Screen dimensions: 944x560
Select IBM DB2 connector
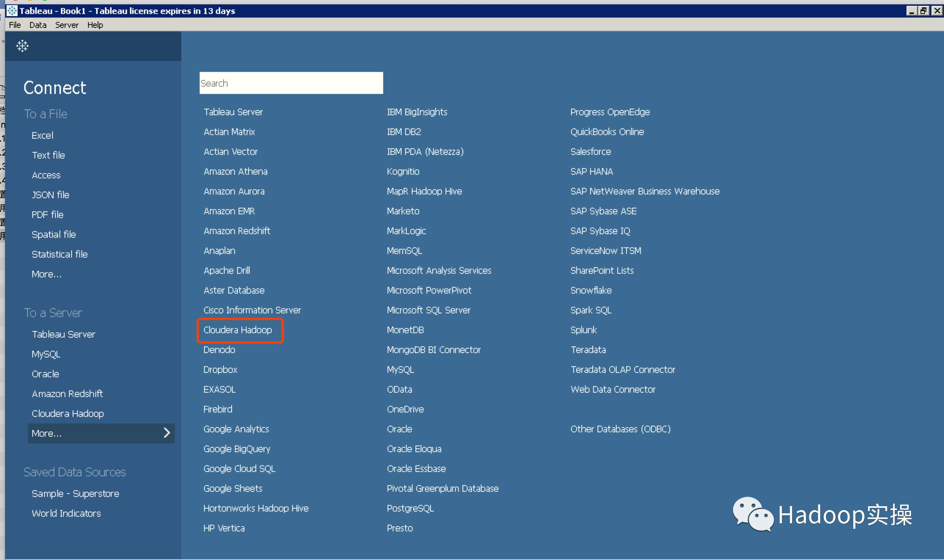coord(404,132)
